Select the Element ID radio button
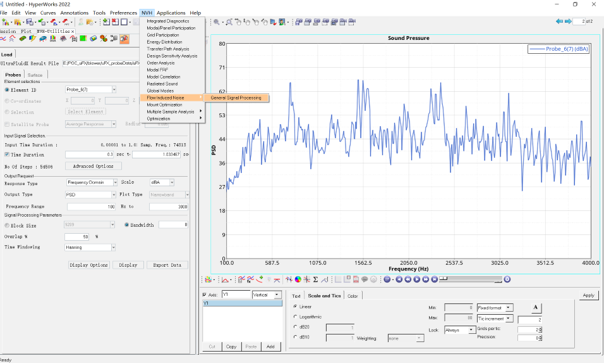Screen dimensions: 604x363 tap(7, 90)
